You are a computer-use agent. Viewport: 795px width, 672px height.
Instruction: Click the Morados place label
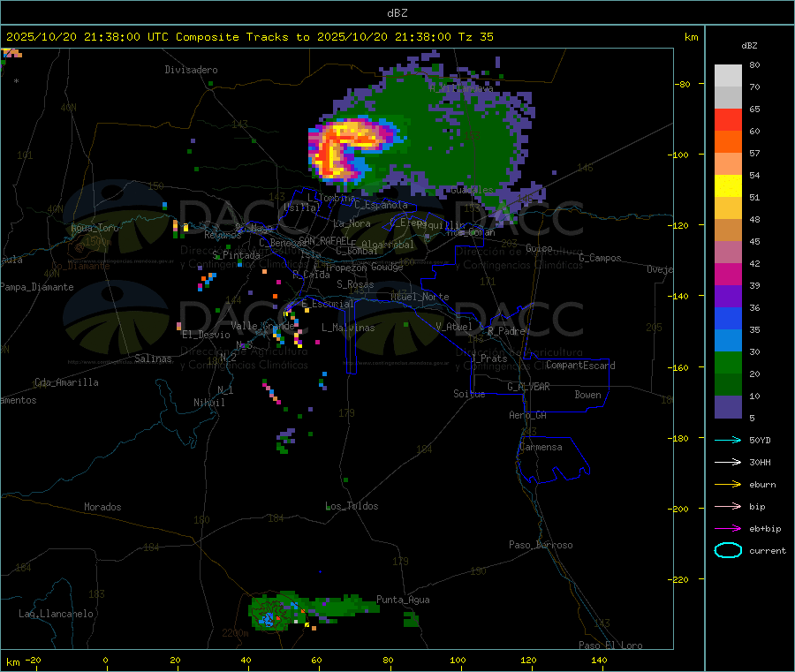pos(103,507)
